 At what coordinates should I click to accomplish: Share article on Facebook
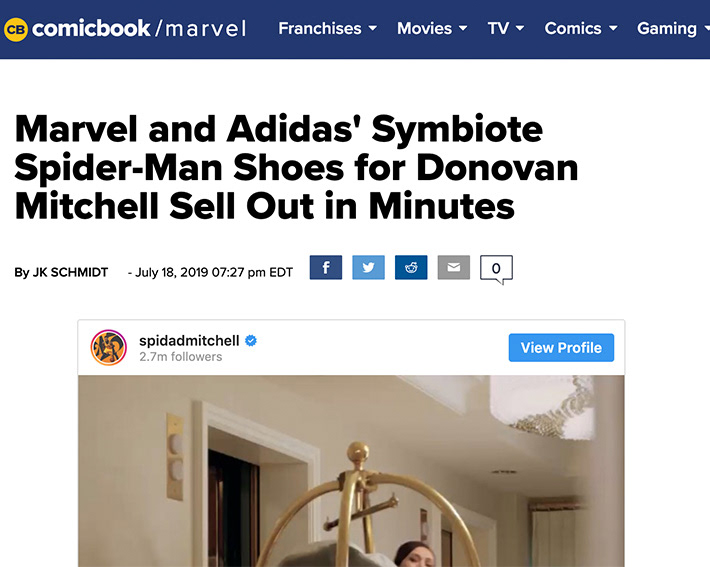(326, 267)
